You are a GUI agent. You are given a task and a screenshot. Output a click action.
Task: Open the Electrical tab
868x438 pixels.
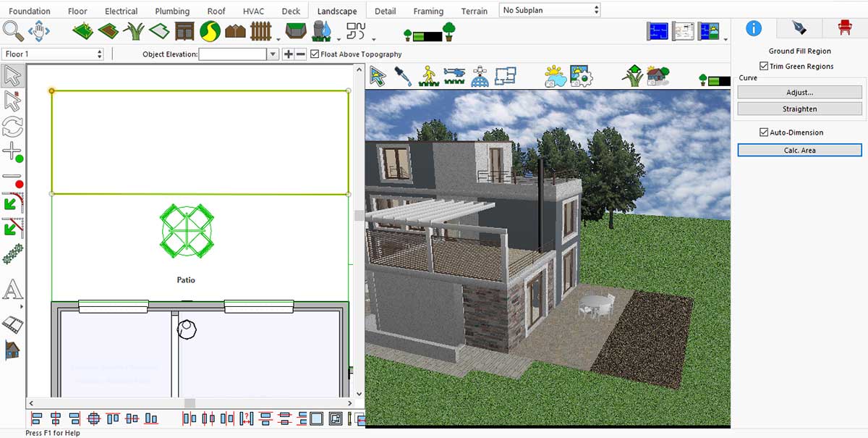point(121,11)
